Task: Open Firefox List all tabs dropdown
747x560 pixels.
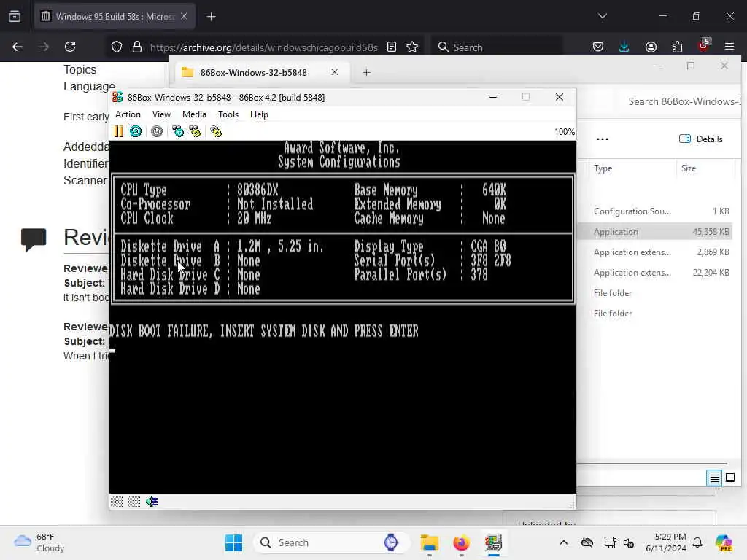Action: [x=603, y=16]
